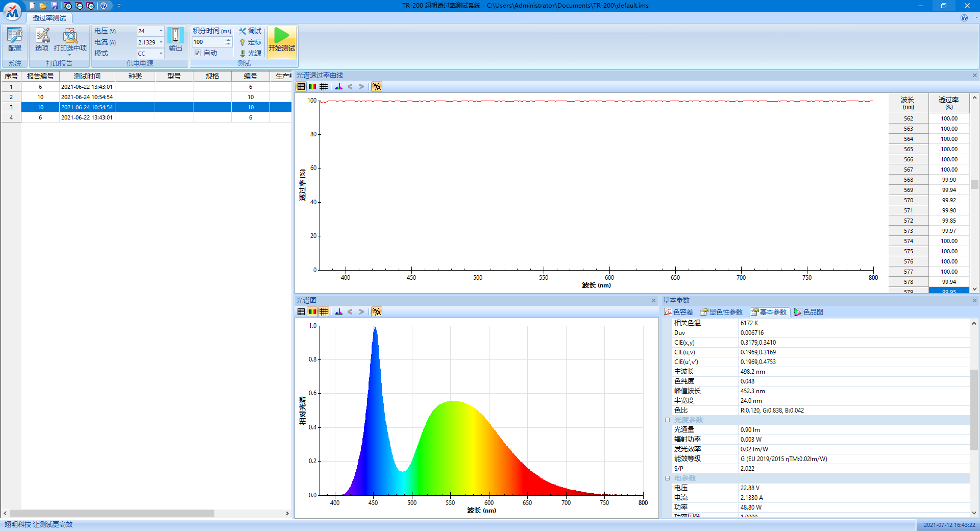Open the Help question mark icon in quick access bar
The image size is (980, 531).
(x=104, y=6)
